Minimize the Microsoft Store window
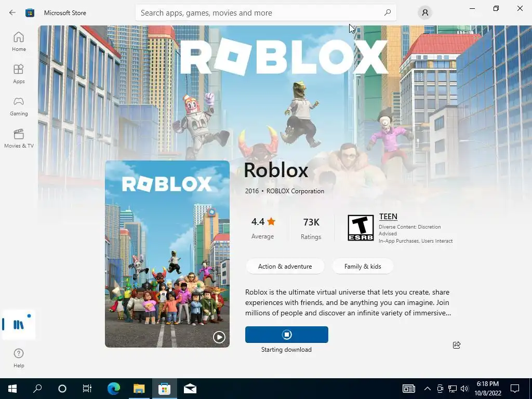Image resolution: width=532 pixels, height=399 pixels. pyautogui.click(x=472, y=8)
